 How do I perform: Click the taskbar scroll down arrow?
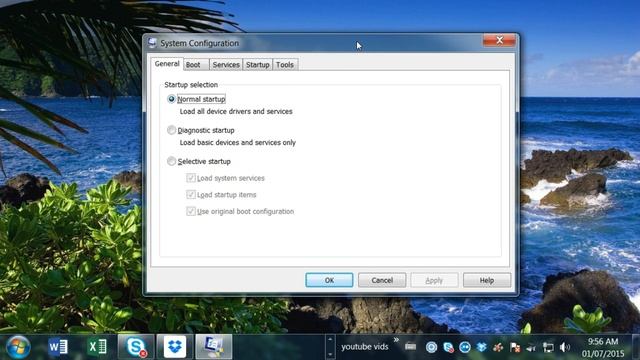(x=330, y=354)
